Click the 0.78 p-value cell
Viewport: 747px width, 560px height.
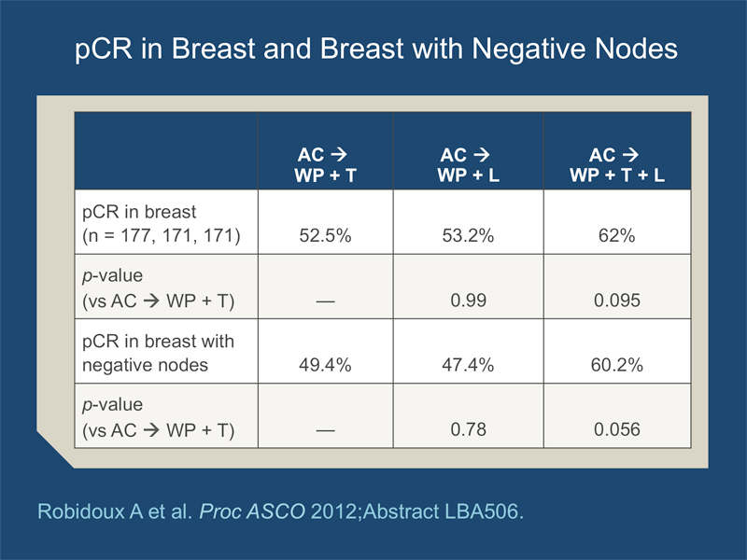[466, 430]
